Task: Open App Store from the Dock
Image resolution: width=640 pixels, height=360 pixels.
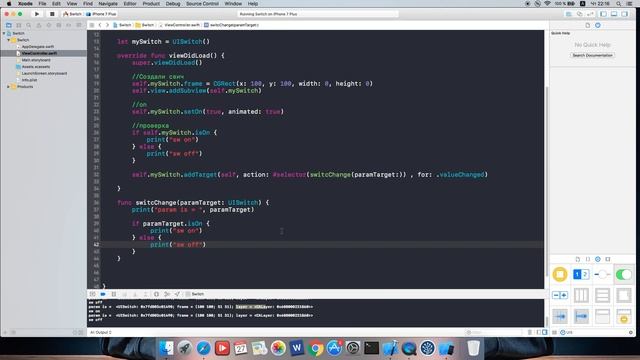Action: 334,348
